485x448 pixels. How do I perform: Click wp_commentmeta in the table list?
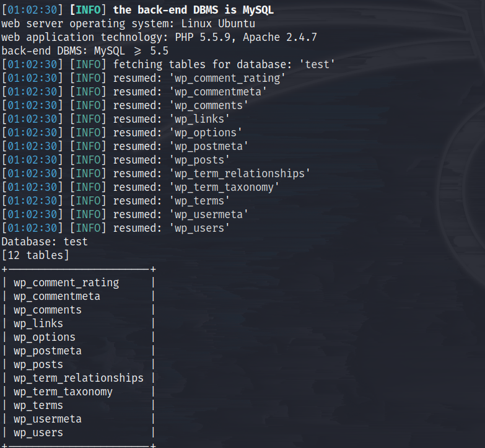(57, 296)
